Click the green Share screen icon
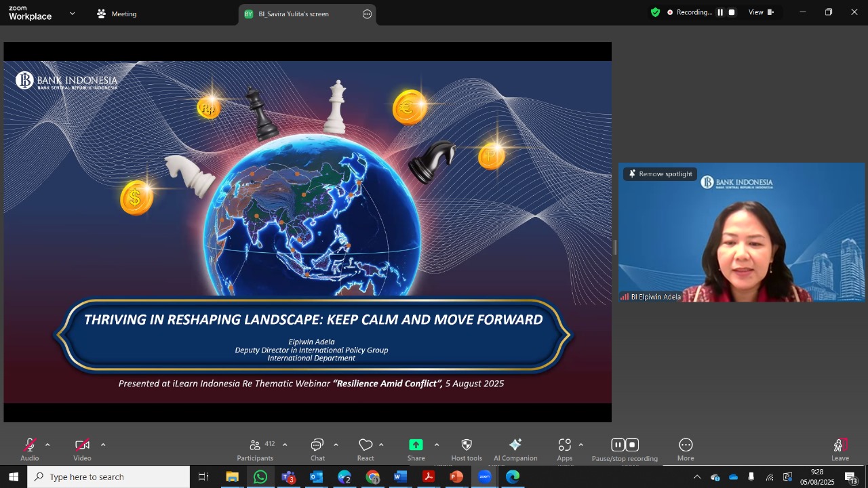868x488 pixels. [x=416, y=445]
